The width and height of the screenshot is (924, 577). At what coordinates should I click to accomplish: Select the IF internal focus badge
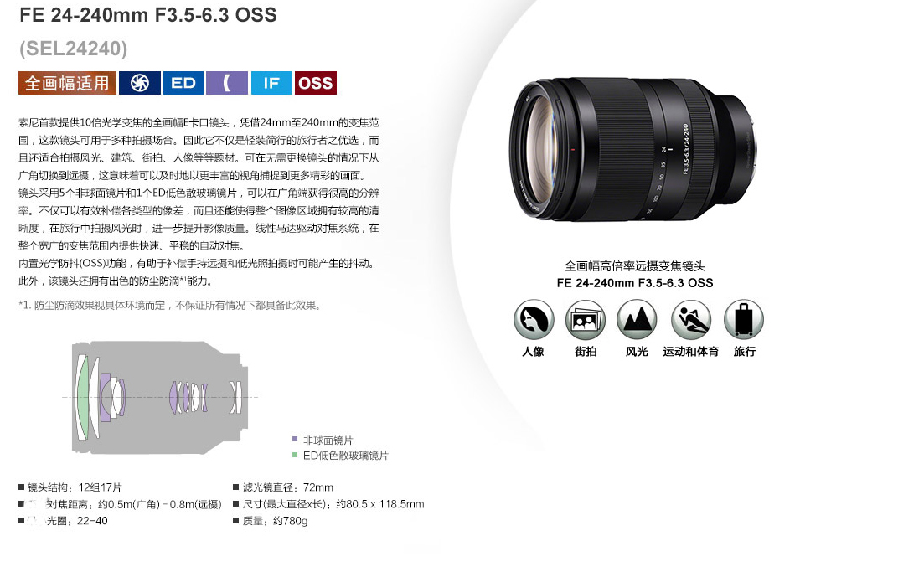[271, 83]
